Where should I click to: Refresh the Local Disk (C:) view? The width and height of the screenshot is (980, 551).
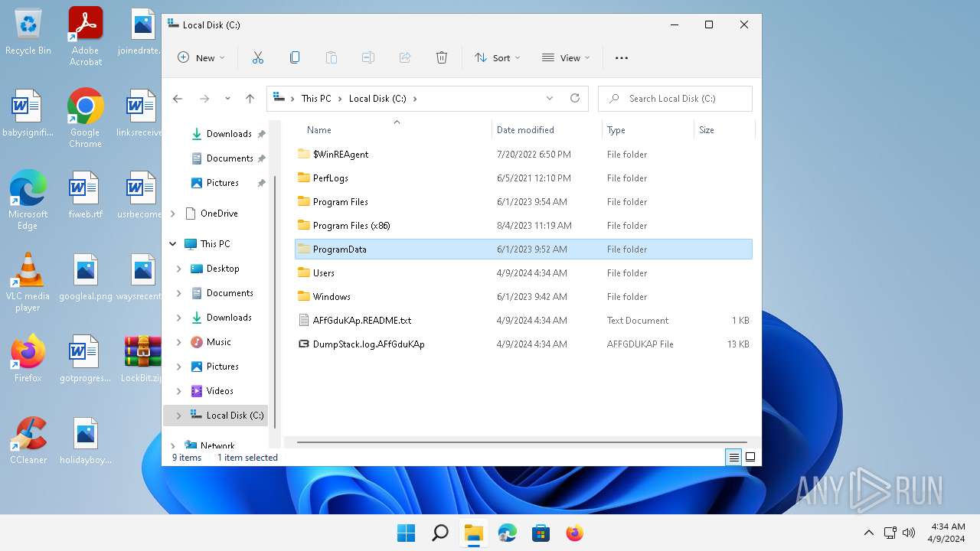[575, 98]
